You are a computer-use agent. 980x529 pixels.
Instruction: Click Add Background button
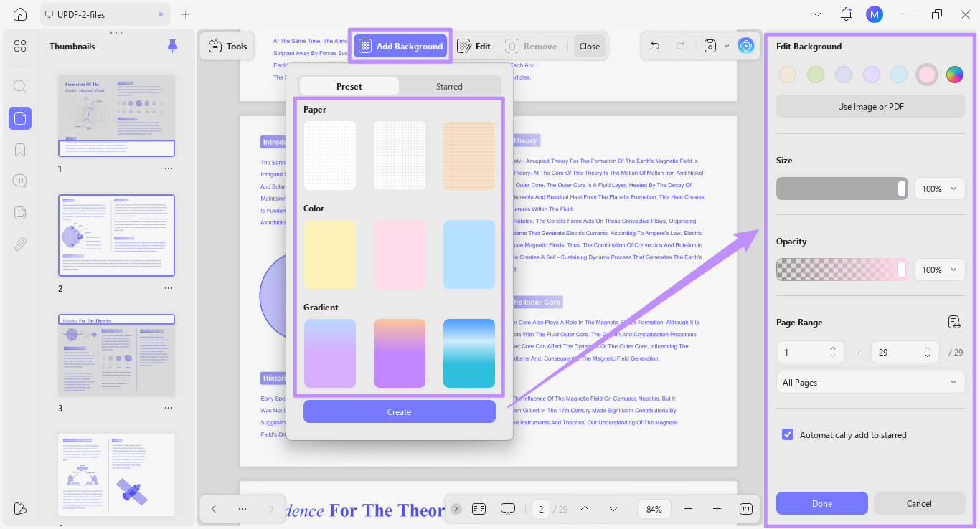400,46
